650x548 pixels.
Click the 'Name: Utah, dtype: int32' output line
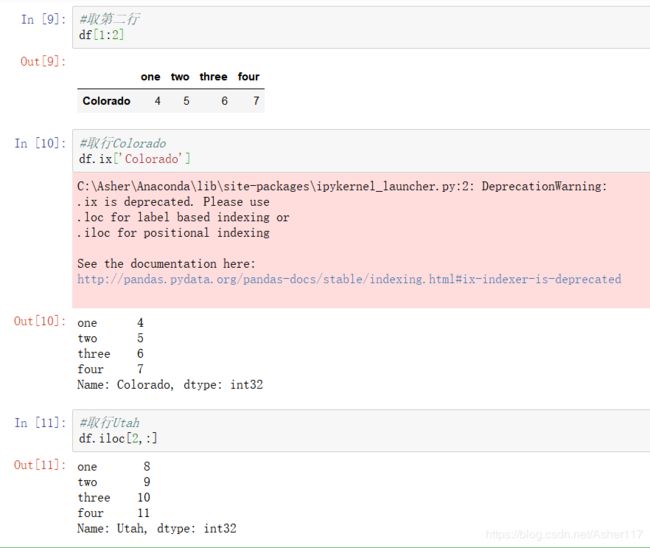pyautogui.click(x=157, y=529)
